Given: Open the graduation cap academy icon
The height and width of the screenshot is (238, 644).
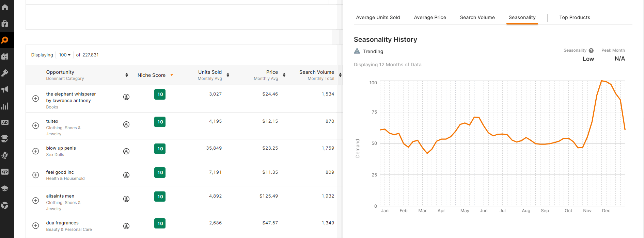Looking at the screenshot, I should (x=5, y=188).
